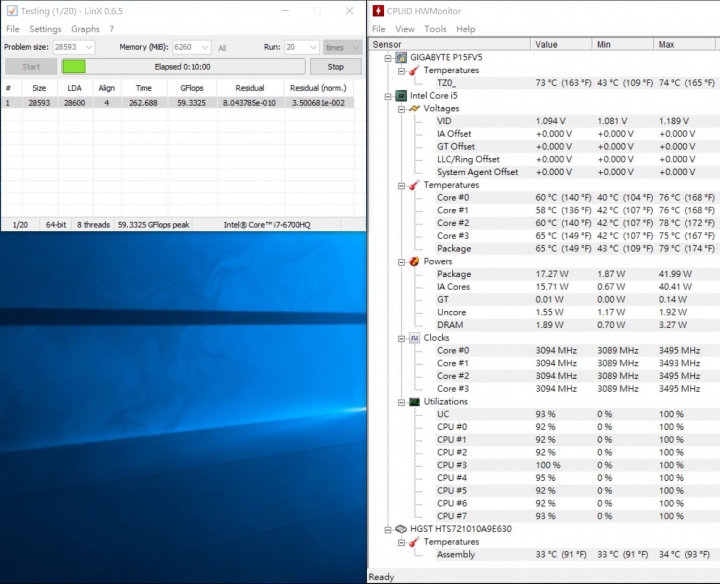This screenshot has width=720, height=584.
Task: Click the LinX app icon in title bar
Action: pyautogui.click(x=12, y=11)
